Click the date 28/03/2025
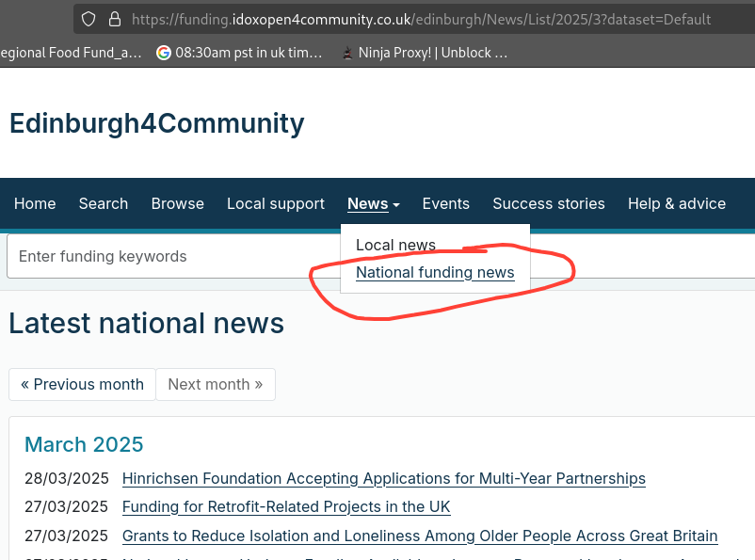Screen dimensions: 755x560 (67, 479)
